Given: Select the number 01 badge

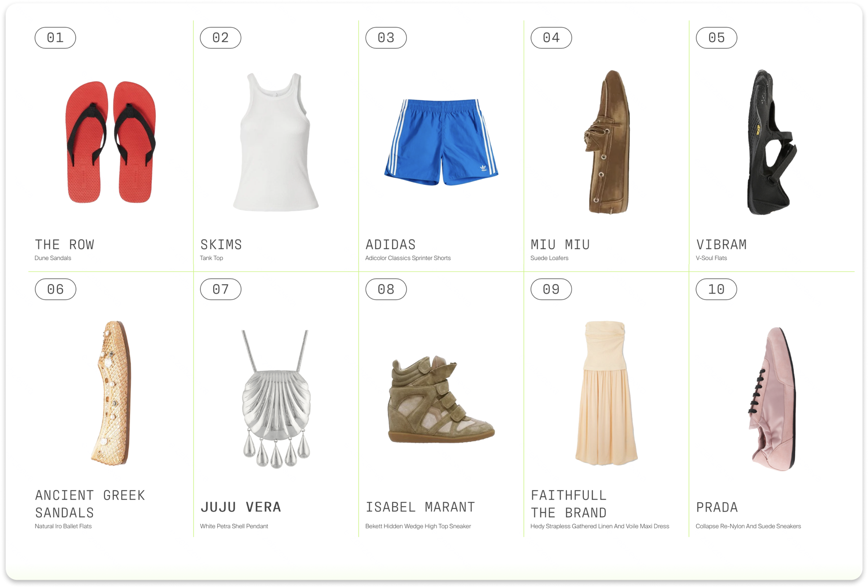Looking at the screenshot, I should (x=55, y=38).
